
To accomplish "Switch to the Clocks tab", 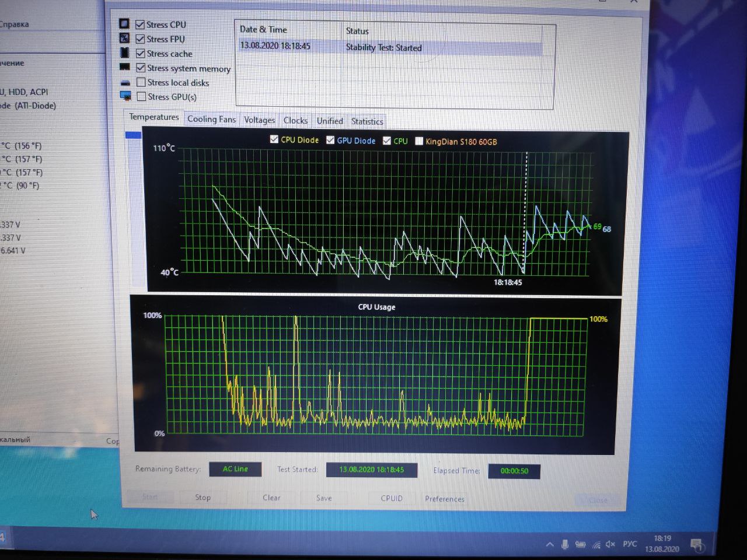I will [295, 121].
